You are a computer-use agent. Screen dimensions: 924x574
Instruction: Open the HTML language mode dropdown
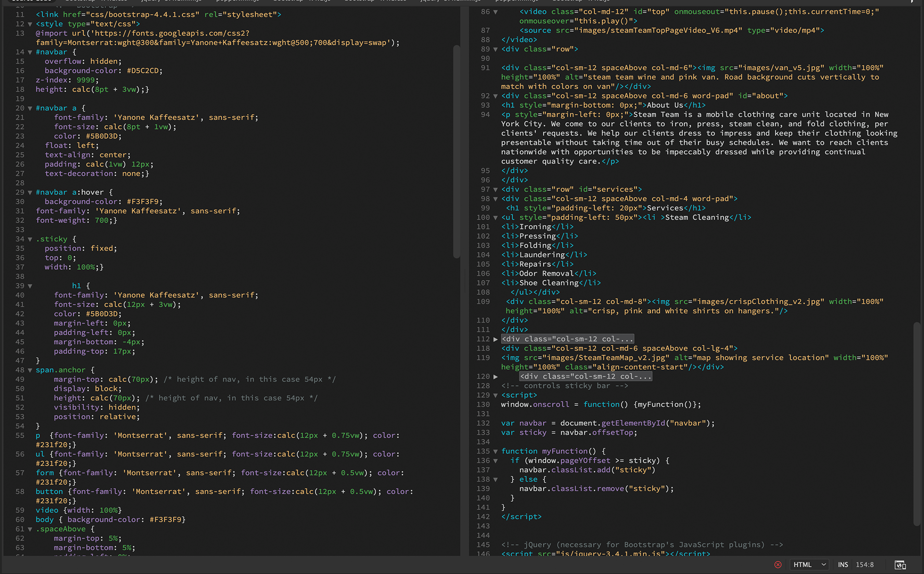pos(809,564)
